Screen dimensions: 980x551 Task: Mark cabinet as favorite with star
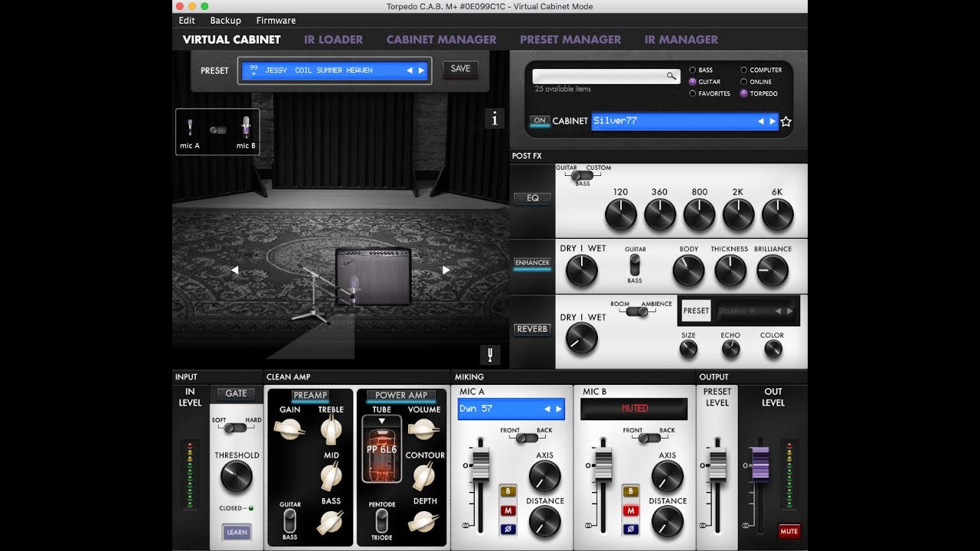coord(786,121)
